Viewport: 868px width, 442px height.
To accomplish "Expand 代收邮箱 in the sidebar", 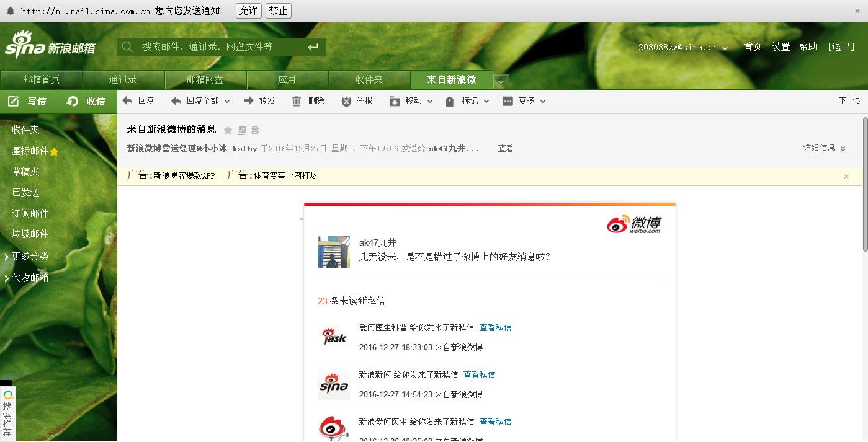I will 27,278.
